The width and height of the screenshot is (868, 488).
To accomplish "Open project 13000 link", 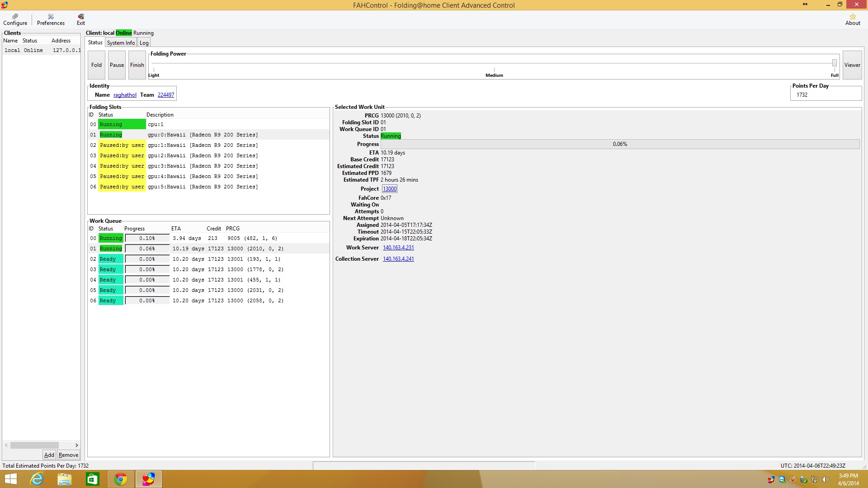I will pyautogui.click(x=389, y=189).
